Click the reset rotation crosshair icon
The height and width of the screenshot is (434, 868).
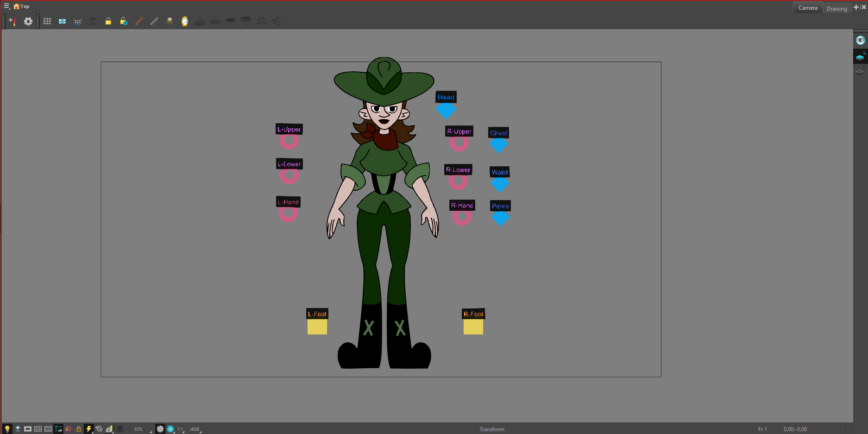99,429
